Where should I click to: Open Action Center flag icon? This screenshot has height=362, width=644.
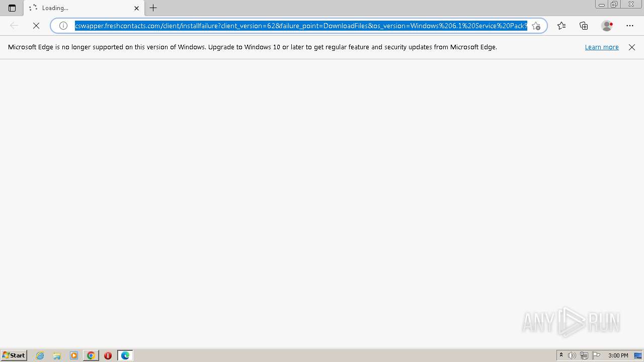[596, 355]
